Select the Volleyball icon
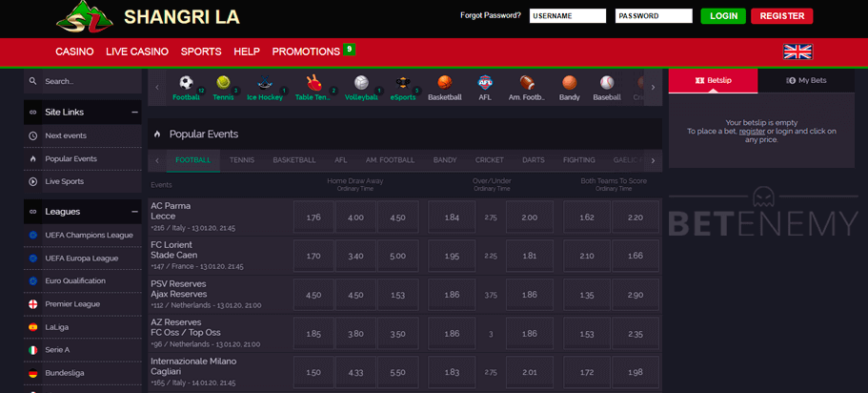This screenshot has width=868, height=393. click(361, 83)
